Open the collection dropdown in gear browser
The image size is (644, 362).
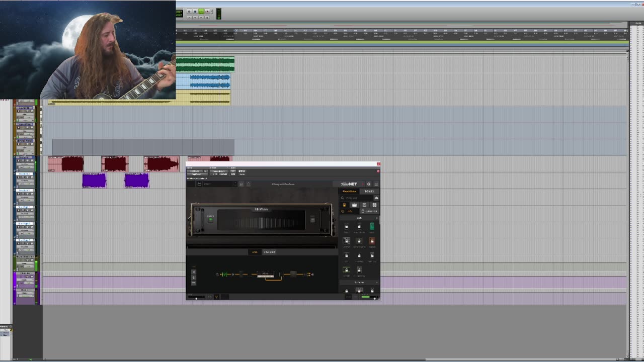point(369,211)
